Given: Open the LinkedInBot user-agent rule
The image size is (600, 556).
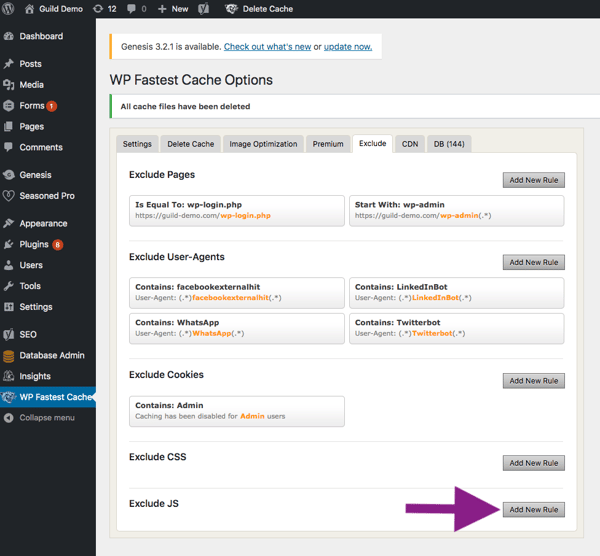Looking at the screenshot, I should tap(457, 293).
